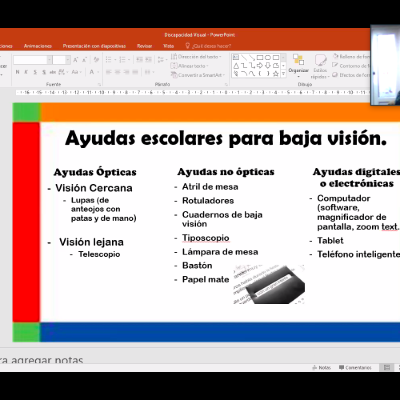Select the rectangle shape
Viewport: 400px width, 400px height.
260,57
